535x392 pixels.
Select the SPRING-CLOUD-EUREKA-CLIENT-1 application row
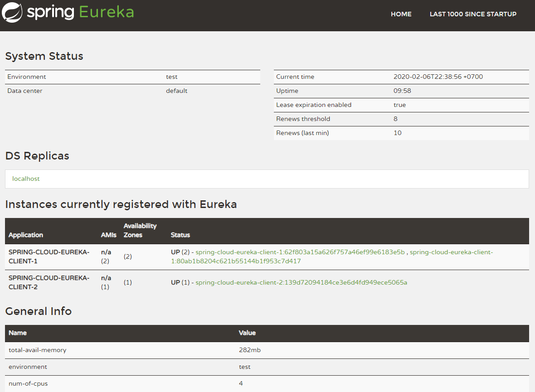[50, 256]
